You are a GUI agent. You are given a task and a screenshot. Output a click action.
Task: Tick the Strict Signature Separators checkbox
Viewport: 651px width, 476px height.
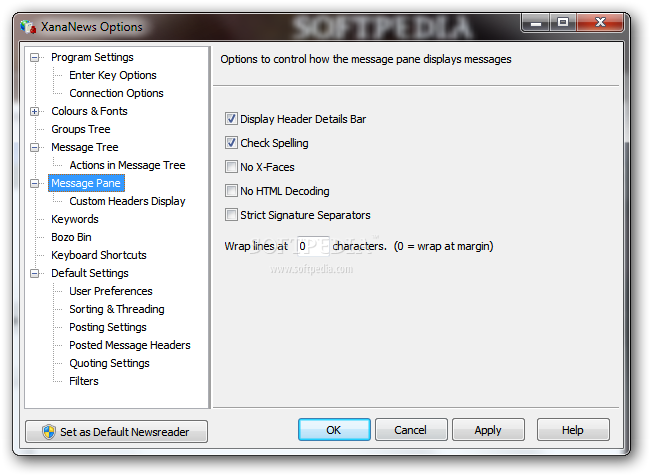(231, 215)
